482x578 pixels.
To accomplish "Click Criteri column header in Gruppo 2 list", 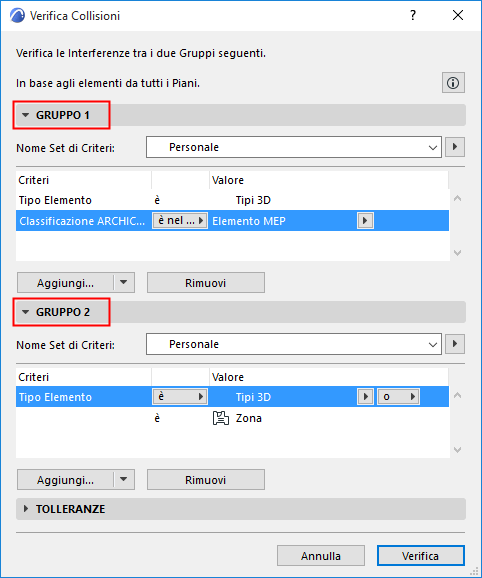I will pos(84,377).
